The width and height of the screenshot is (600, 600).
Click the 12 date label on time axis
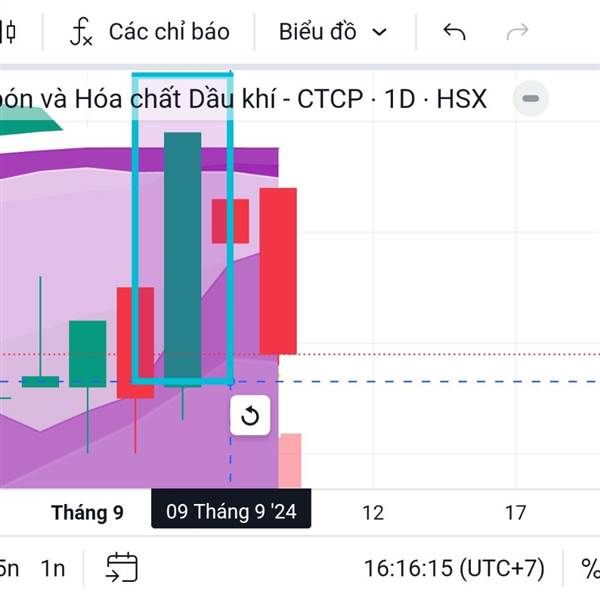(373, 513)
